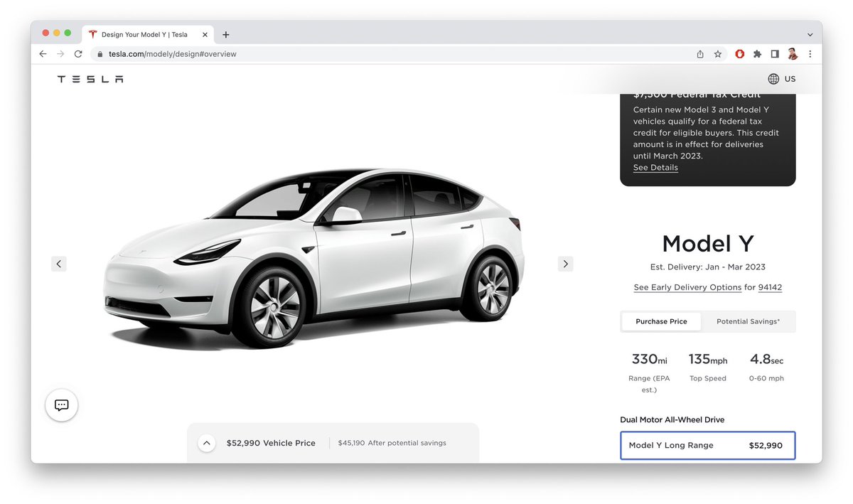Open the share icon in the address bar

[x=699, y=53]
